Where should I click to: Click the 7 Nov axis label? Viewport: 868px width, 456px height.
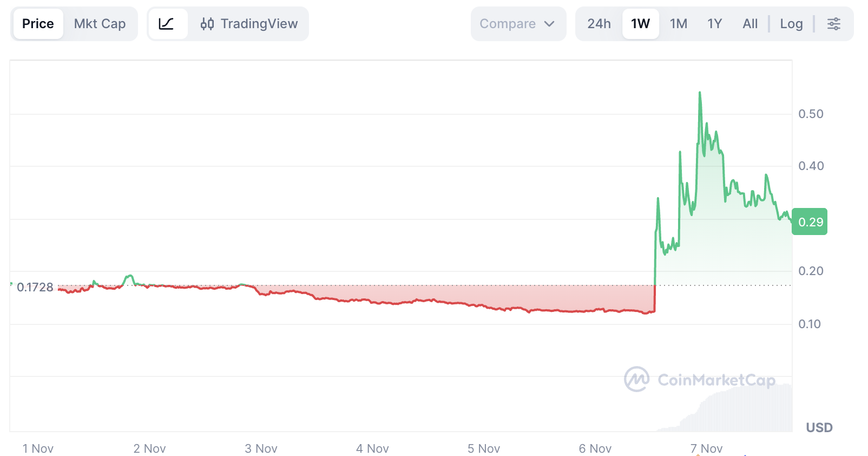pos(707,448)
